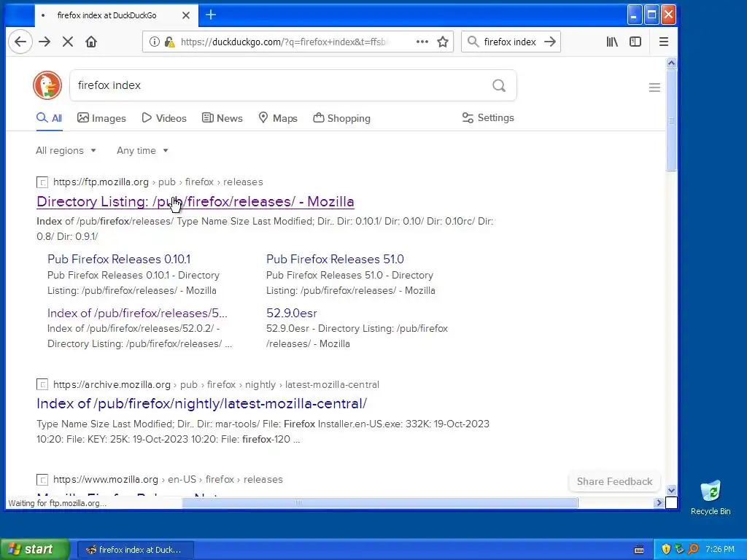Select the All results tab
The height and width of the screenshot is (560, 747).
[x=49, y=118]
